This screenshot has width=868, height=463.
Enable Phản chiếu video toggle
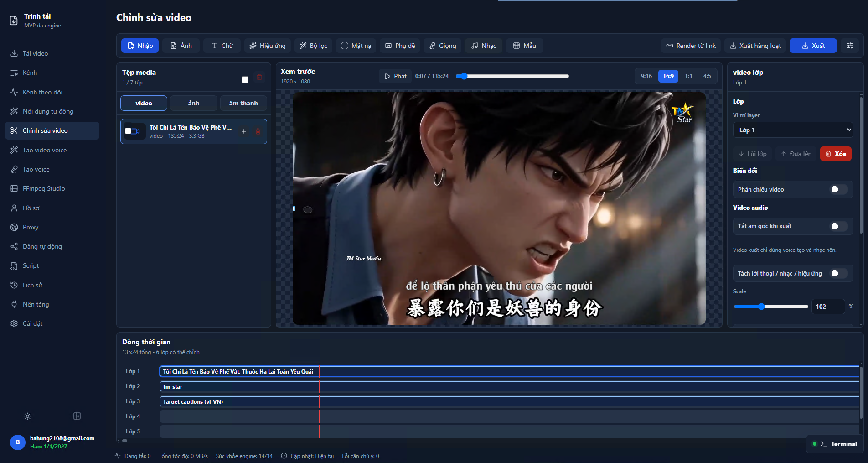tap(838, 189)
